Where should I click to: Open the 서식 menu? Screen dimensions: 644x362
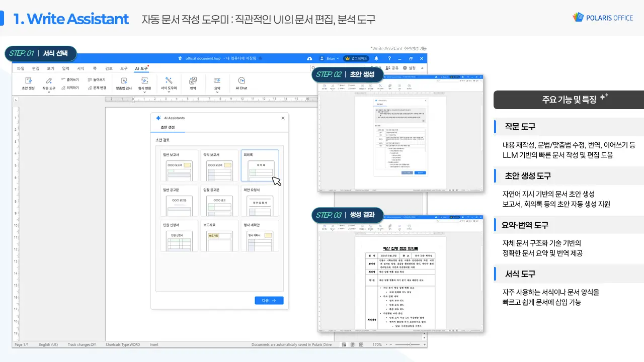(x=79, y=68)
